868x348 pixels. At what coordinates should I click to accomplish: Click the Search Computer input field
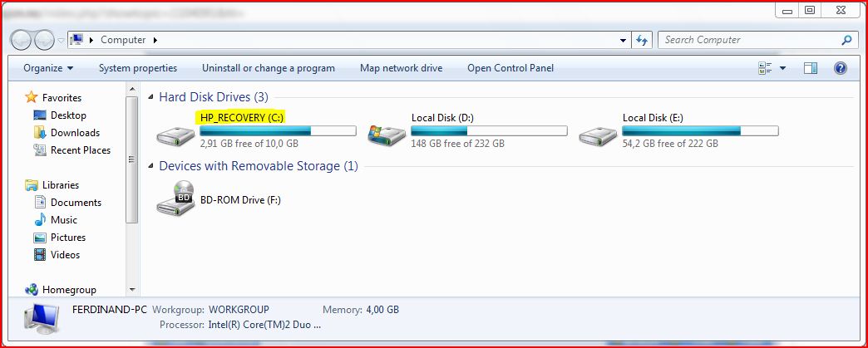tap(750, 40)
